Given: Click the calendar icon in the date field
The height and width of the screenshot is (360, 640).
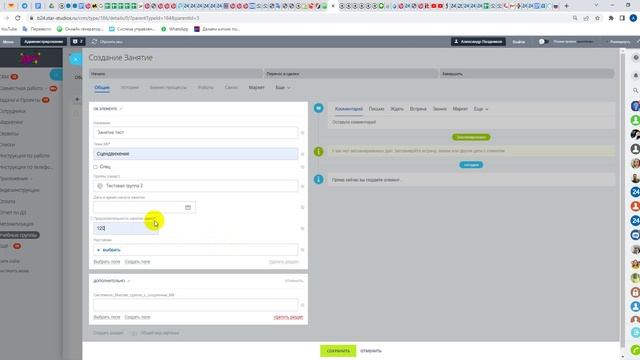Looking at the screenshot, I should pyautogui.click(x=188, y=207).
